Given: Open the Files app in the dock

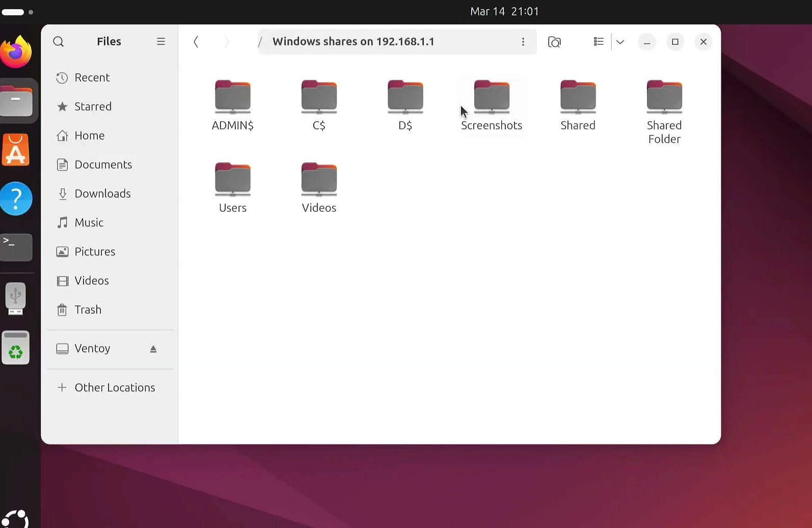Looking at the screenshot, I should tap(16, 101).
